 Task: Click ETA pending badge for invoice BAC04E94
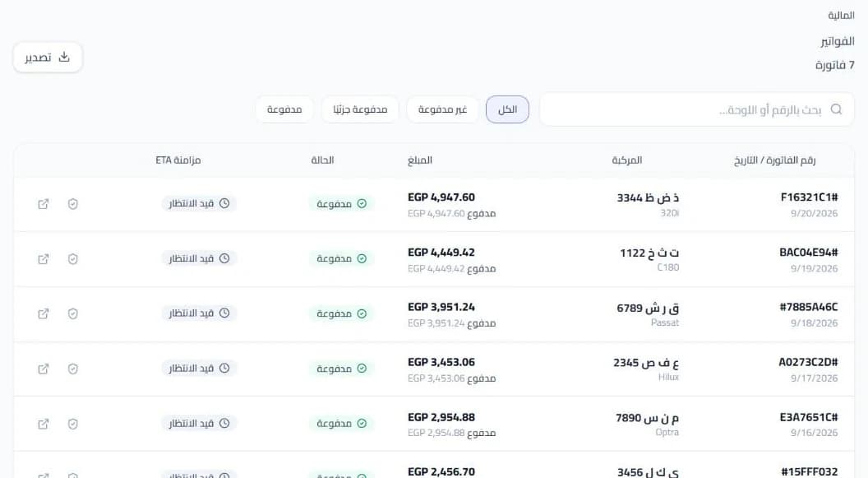[199, 258]
